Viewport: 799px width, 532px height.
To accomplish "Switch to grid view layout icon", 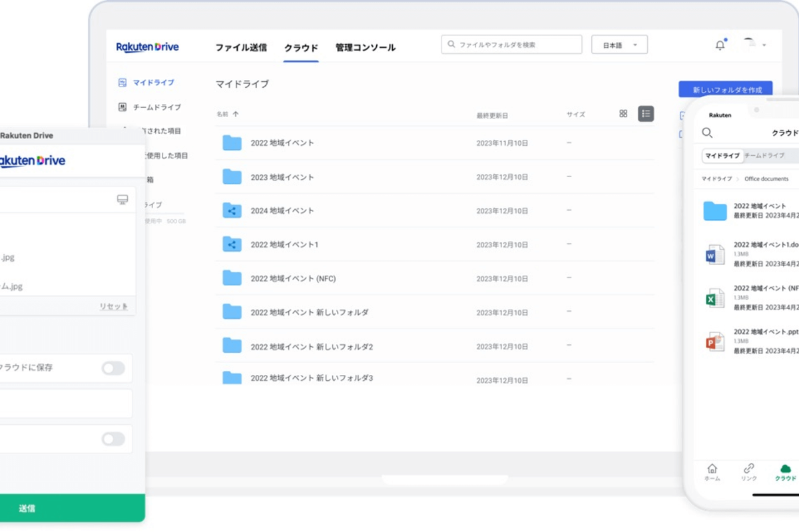I will (x=623, y=114).
